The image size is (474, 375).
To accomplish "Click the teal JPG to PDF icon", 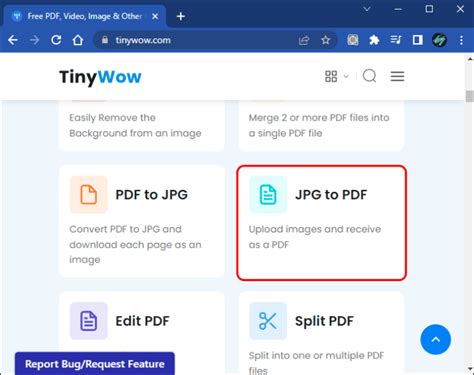I will (x=268, y=194).
